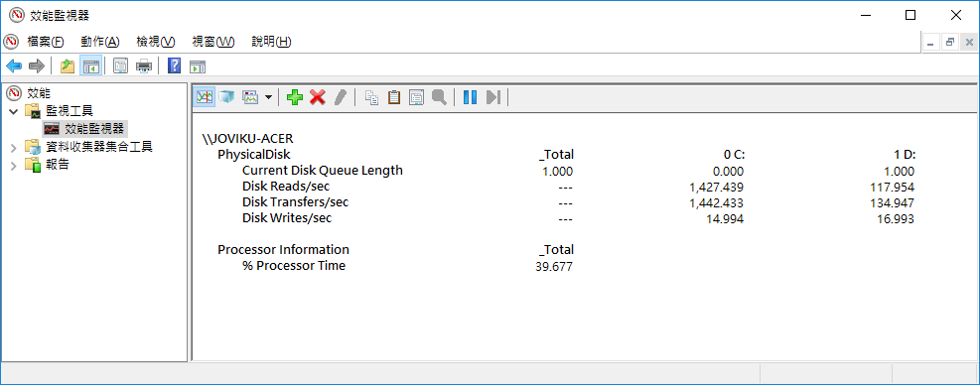Image resolution: width=980 pixels, height=385 pixels.
Task: Restore the inner MDI child window
Action: tap(950, 43)
